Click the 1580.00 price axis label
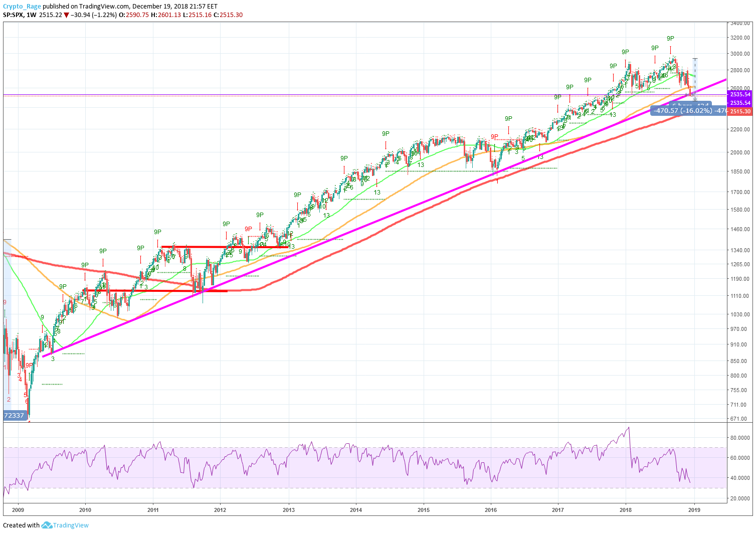Image resolution: width=756 pixels, height=534 pixels. (740, 210)
